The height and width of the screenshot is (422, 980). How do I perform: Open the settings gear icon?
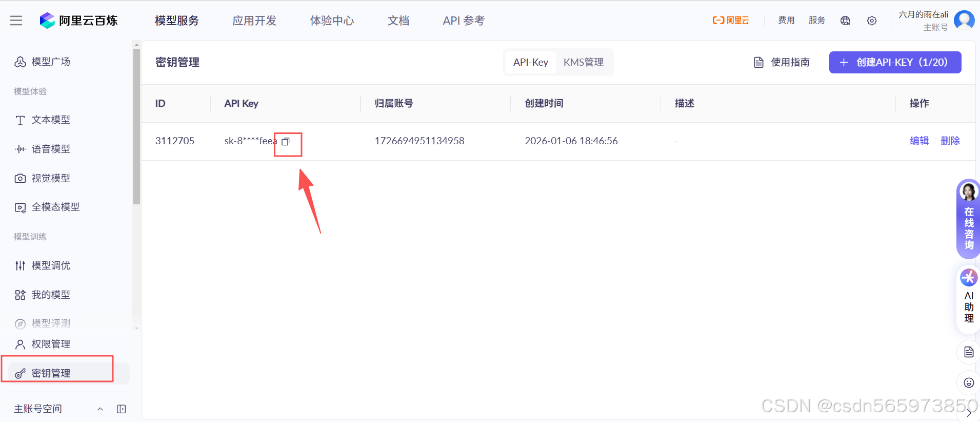coord(872,21)
